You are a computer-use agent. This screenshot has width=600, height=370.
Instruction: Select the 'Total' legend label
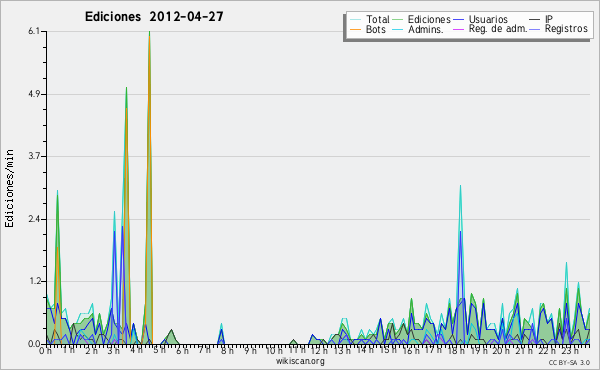378,19
